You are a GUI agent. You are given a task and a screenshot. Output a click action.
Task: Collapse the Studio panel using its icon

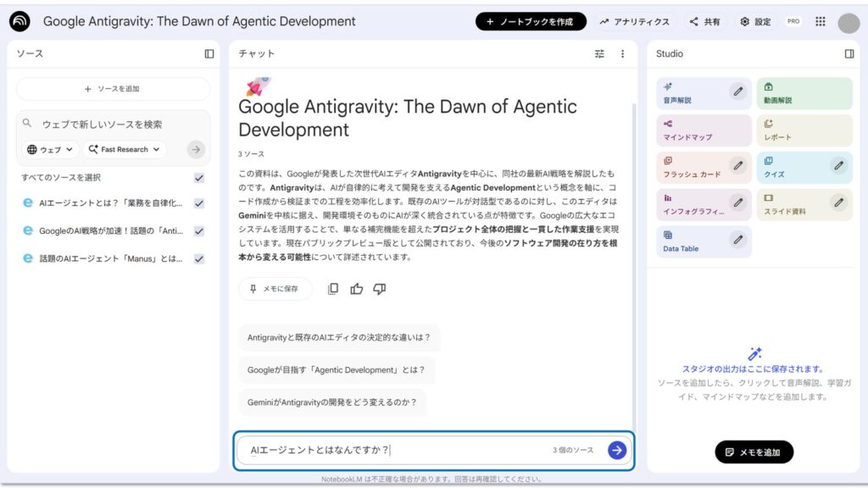[x=849, y=53]
